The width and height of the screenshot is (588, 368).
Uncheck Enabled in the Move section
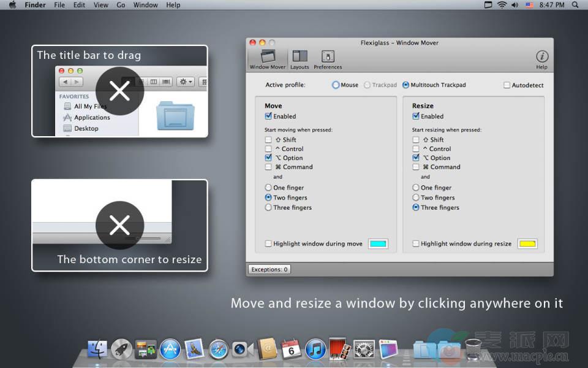268,116
